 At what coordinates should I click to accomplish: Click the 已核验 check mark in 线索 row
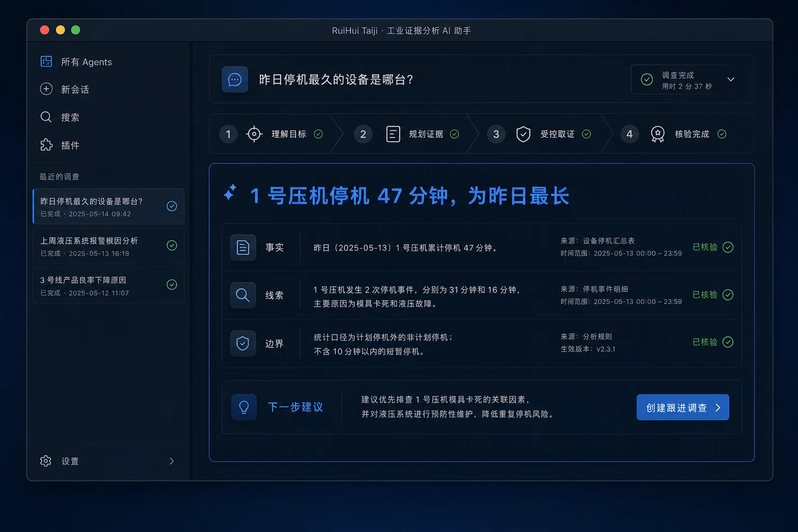coord(728,295)
